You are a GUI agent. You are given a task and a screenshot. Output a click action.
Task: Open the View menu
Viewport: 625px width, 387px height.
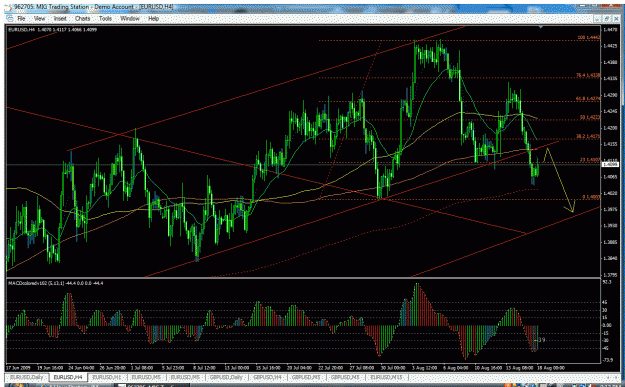tap(39, 19)
